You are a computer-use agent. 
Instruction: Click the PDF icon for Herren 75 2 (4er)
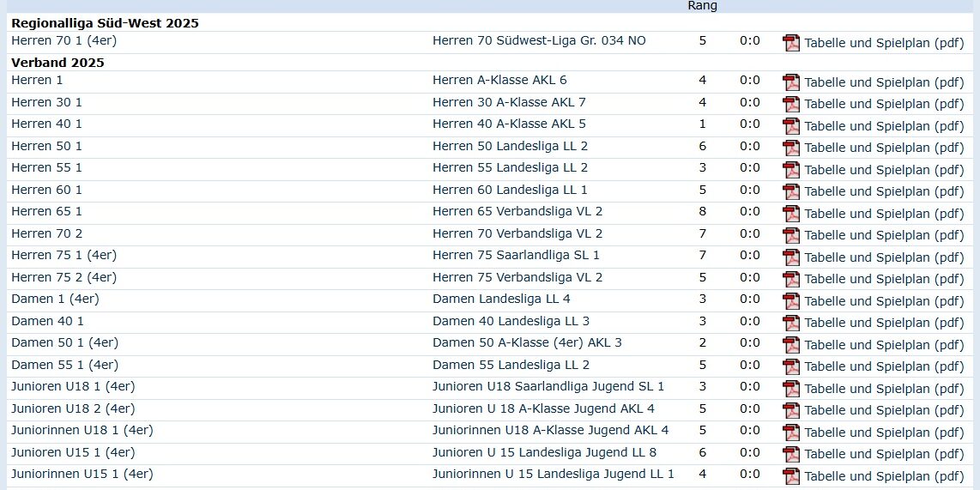tap(791, 279)
